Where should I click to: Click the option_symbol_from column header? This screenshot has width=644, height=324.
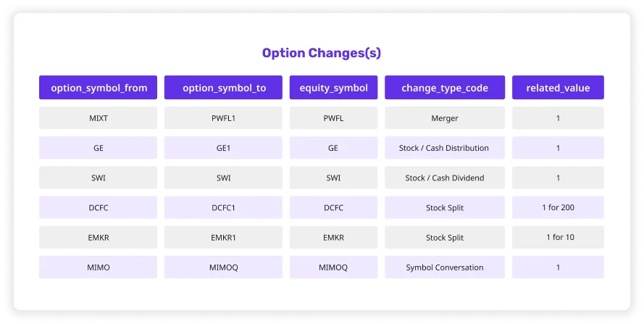pos(99,88)
